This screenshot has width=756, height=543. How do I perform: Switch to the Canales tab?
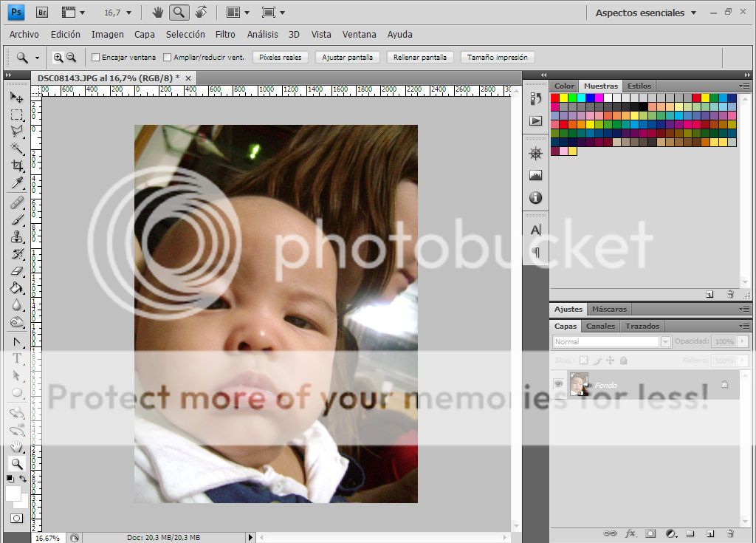(600, 327)
